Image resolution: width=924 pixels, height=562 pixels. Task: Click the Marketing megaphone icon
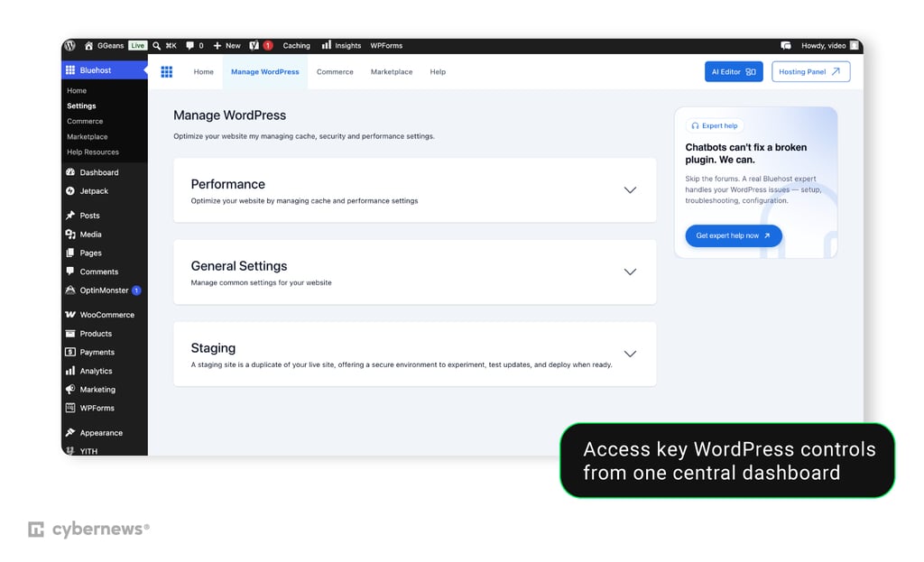(70, 389)
